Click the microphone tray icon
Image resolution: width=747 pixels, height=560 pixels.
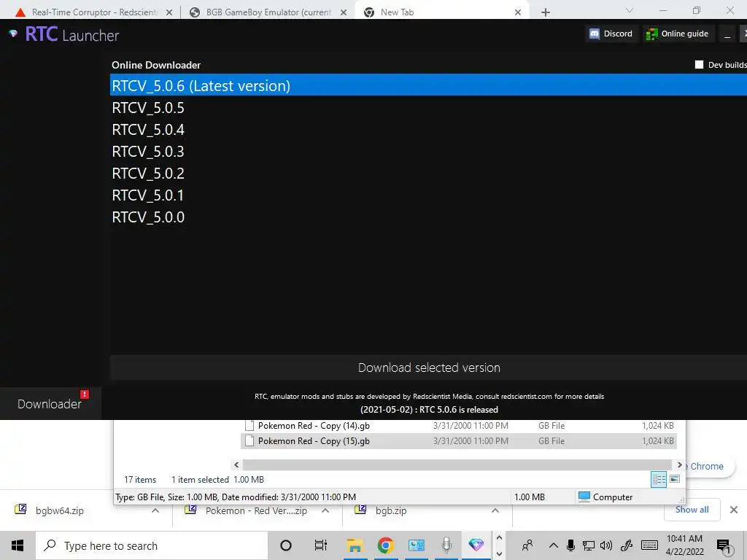pos(570,545)
